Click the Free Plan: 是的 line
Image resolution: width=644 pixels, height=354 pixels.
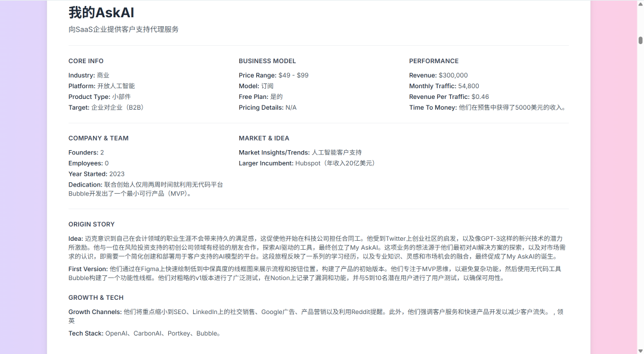pyautogui.click(x=261, y=97)
